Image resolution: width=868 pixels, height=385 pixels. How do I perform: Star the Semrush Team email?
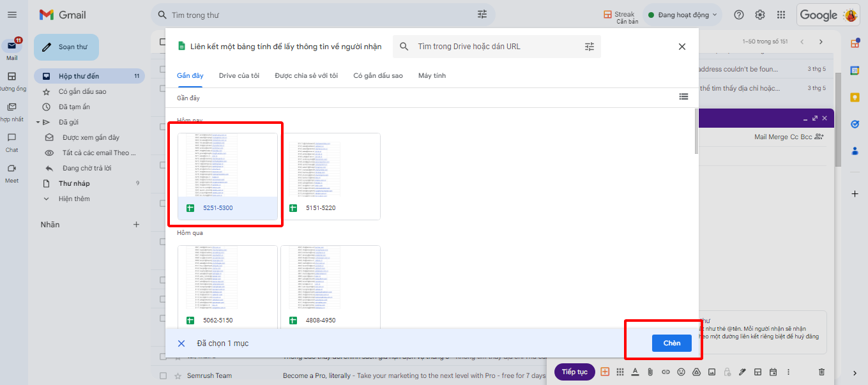pos(178,376)
